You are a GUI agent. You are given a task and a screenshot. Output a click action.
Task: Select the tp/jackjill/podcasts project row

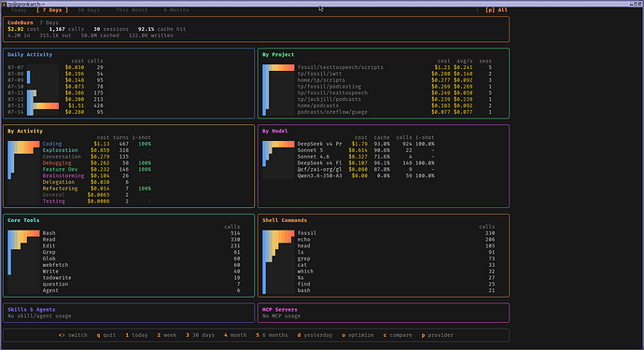[377, 100]
